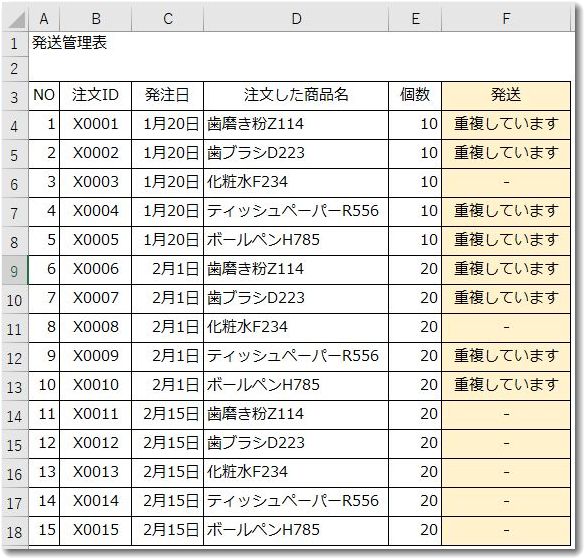Select column A header
The image size is (584, 558).
44,19
